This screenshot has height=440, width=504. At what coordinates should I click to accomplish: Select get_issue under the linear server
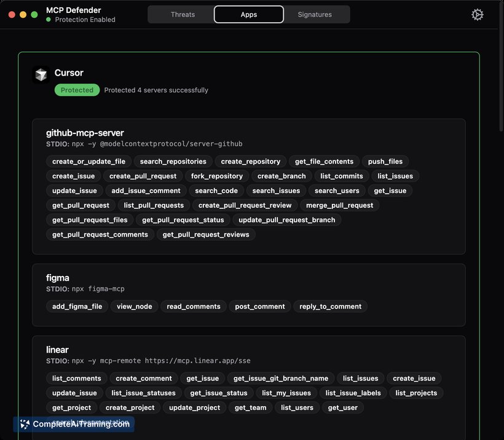tap(202, 379)
